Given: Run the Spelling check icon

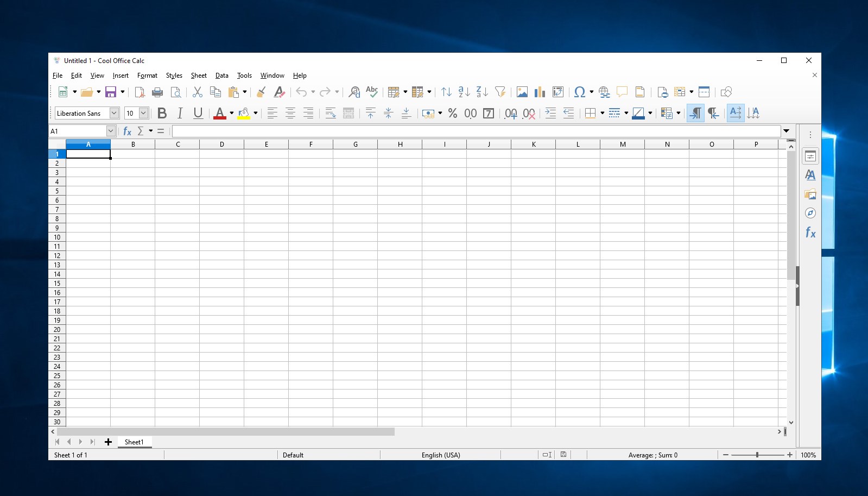Looking at the screenshot, I should [372, 92].
